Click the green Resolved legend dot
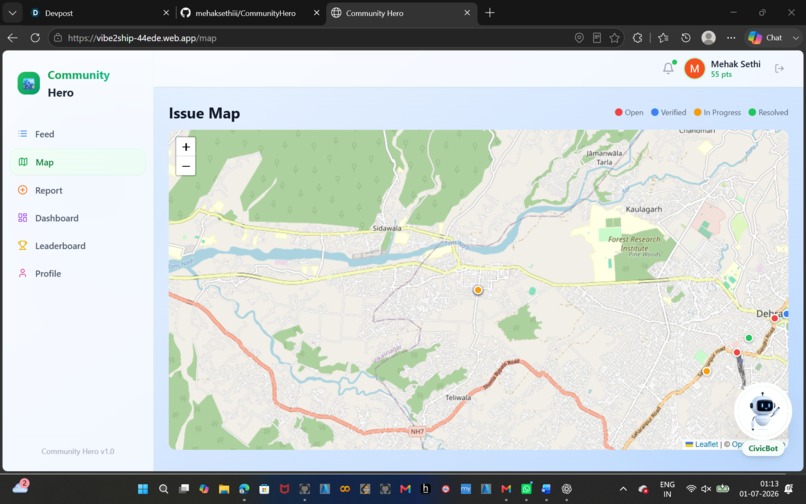 (x=752, y=112)
